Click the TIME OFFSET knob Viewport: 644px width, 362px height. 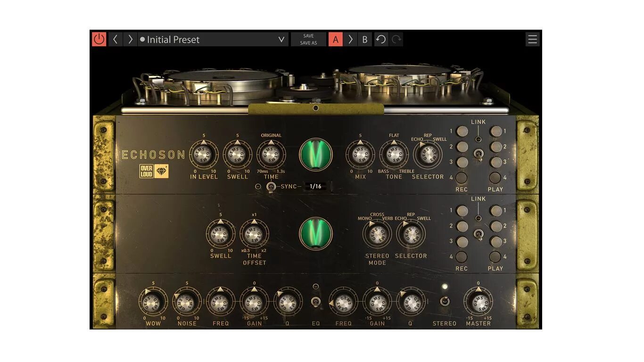pyautogui.click(x=255, y=234)
